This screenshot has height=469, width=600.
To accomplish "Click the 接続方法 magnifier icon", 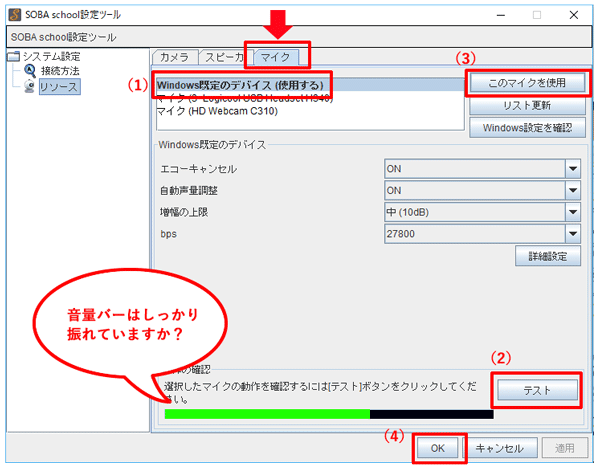I will pos(30,71).
